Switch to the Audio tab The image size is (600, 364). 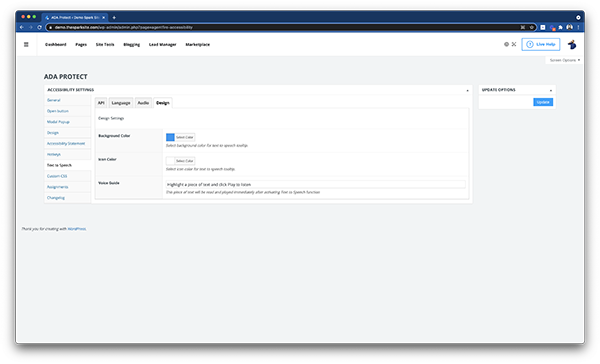pyautogui.click(x=143, y=103)
